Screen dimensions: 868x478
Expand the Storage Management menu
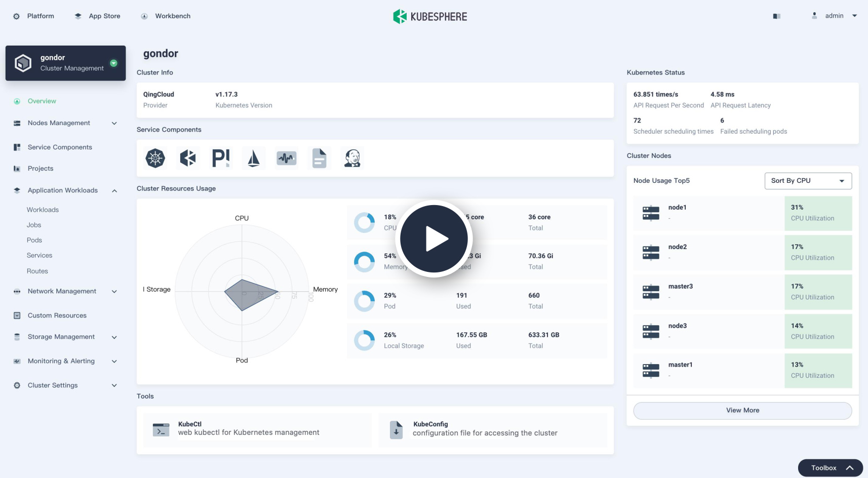point(114,337)
